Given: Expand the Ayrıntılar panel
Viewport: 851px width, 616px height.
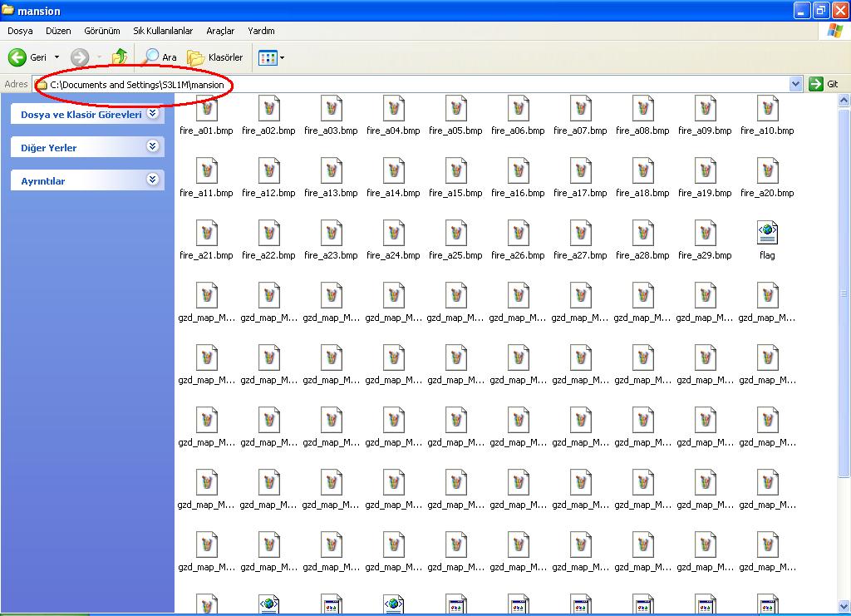Looking at the screenshot, I should [x=153, y=179].
